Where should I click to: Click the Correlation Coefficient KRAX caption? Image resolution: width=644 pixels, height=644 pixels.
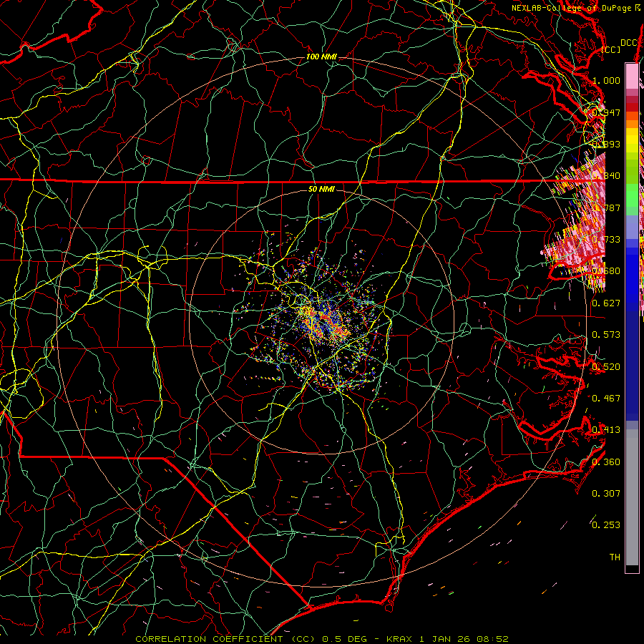(x=322, y=639)
